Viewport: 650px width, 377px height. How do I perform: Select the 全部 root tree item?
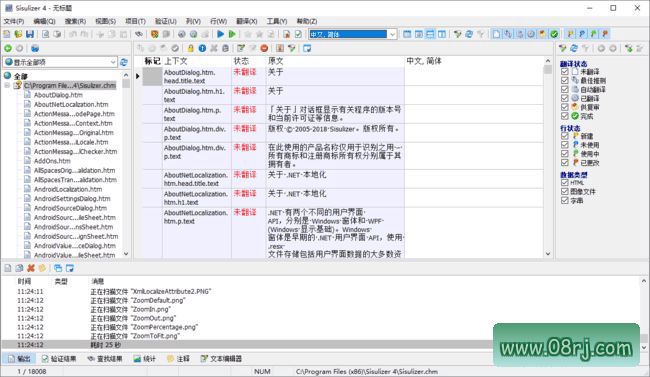tap(20, 76)
